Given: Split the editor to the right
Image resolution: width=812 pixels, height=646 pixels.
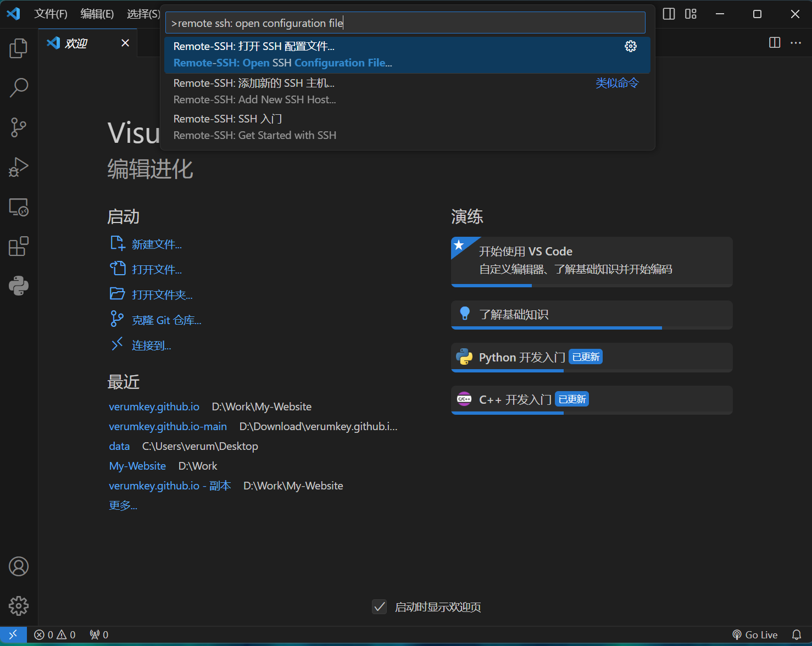Looking at the screenshot, I should (x=775, y=42).
